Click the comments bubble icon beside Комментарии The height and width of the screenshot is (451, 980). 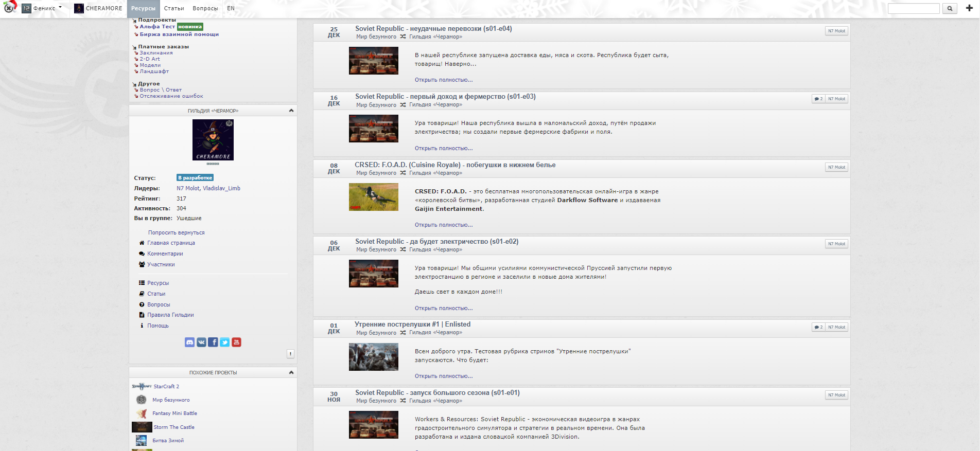(142, 254)
